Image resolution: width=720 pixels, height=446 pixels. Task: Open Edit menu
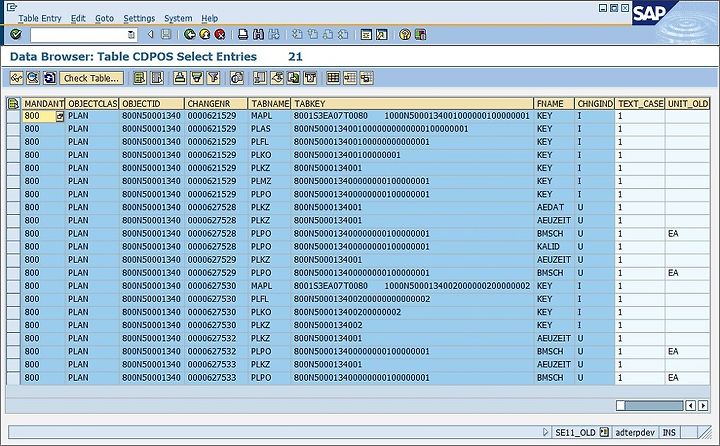pos(78,18)
